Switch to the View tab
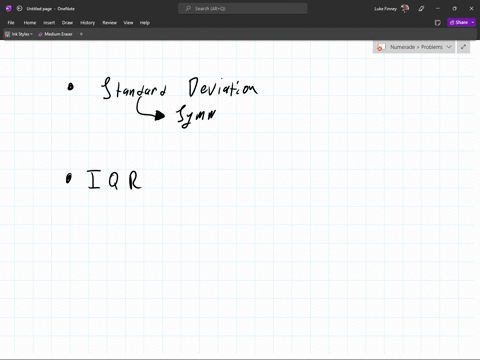 (128, 23)
